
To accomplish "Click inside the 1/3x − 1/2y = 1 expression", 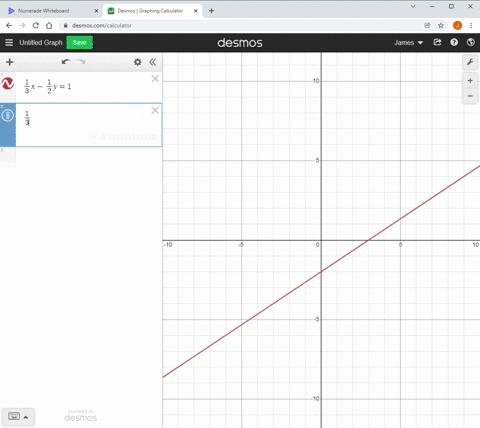I will (x=48, y=87).
